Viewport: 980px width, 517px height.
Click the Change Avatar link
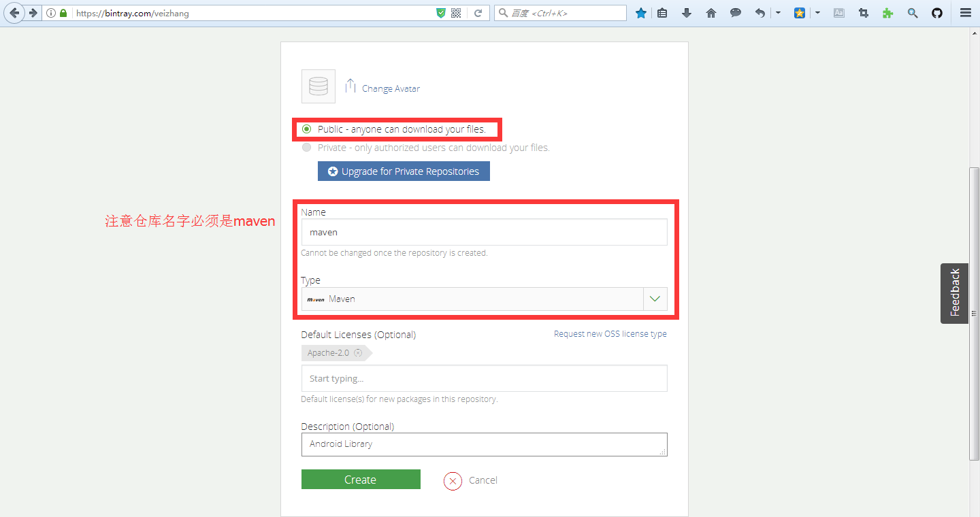(391, 88)
